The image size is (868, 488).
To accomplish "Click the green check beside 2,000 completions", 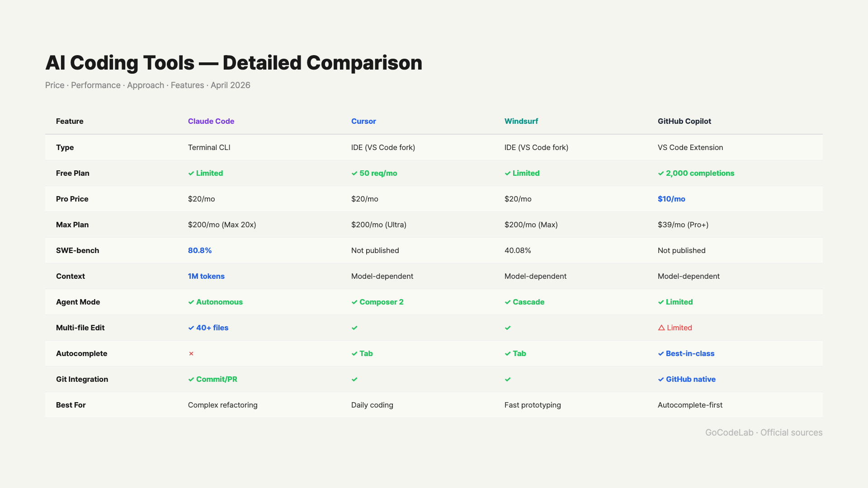I will [x=660, y=173].
